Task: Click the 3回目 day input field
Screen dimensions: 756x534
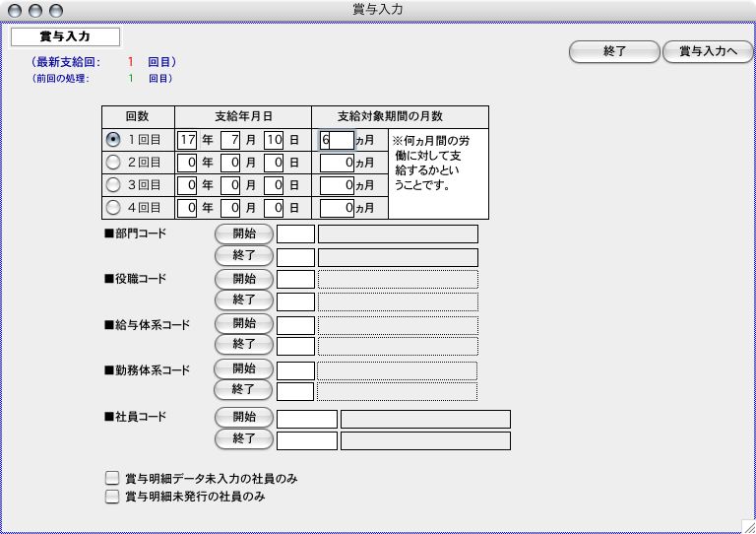Action: point(274,185)
